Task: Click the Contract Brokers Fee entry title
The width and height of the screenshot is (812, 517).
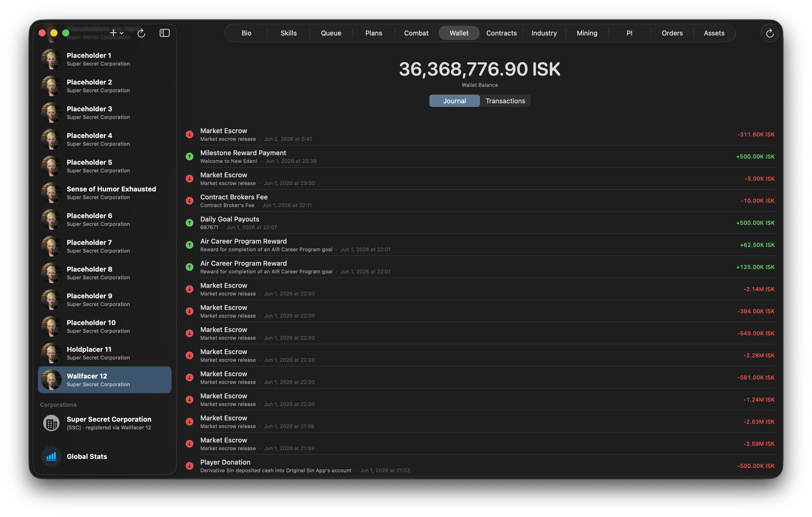Action: point(234,197)
